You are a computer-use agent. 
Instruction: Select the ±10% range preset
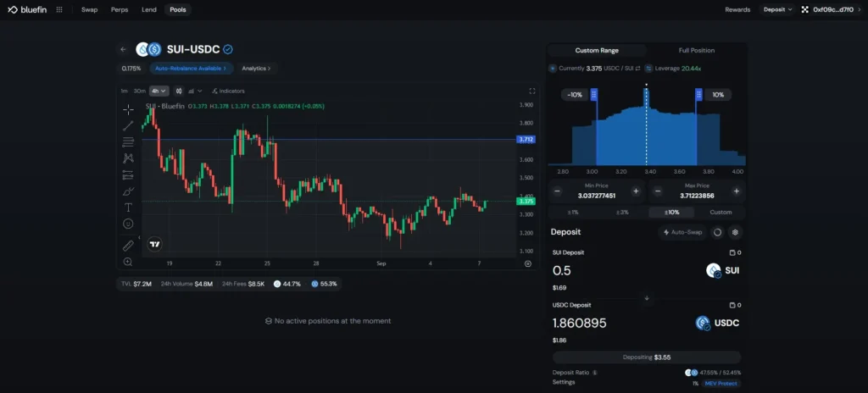tap(671, 212)
